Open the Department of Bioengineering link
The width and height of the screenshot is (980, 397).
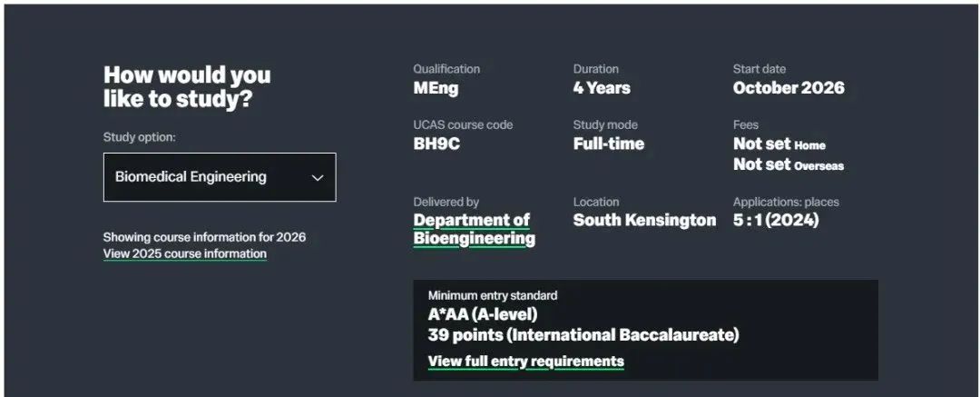475,229
